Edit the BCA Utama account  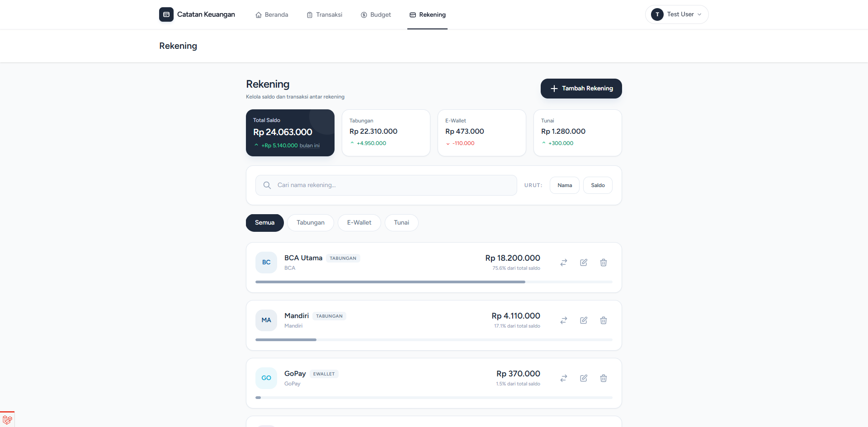coord(584,263)
